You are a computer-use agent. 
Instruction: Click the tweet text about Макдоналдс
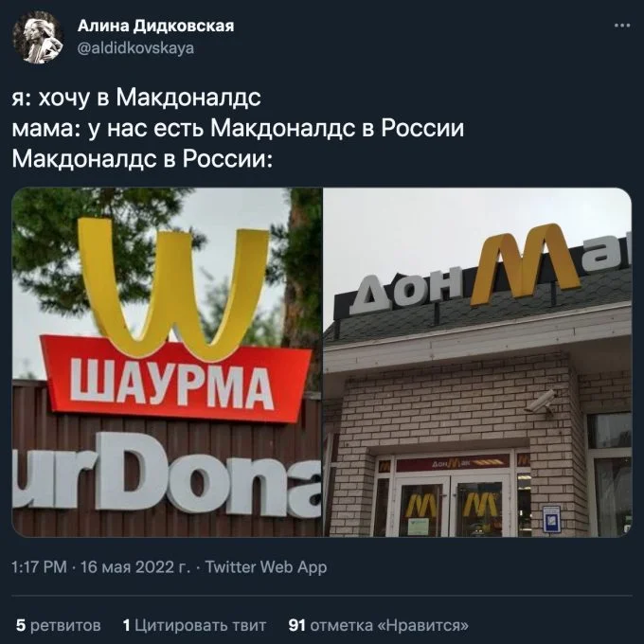(x=239, y=128)
